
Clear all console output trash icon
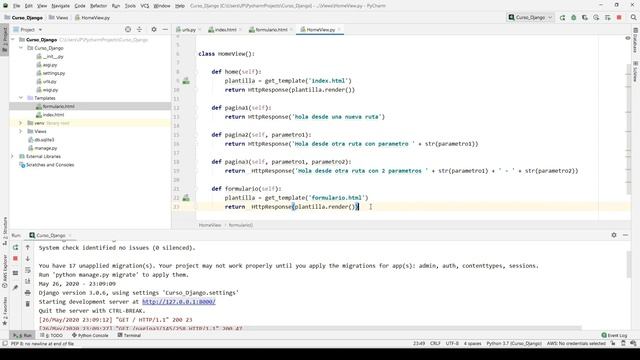[27, 304]
